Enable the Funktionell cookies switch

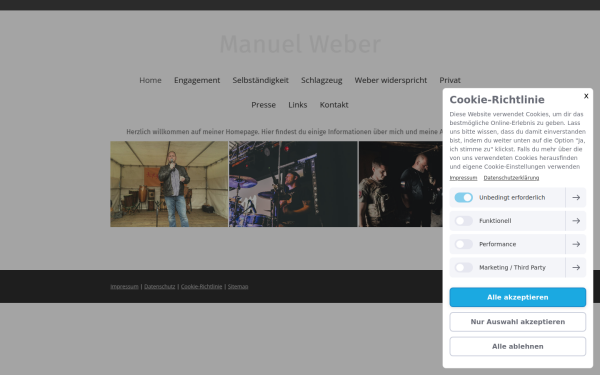[x=463, y=221]
